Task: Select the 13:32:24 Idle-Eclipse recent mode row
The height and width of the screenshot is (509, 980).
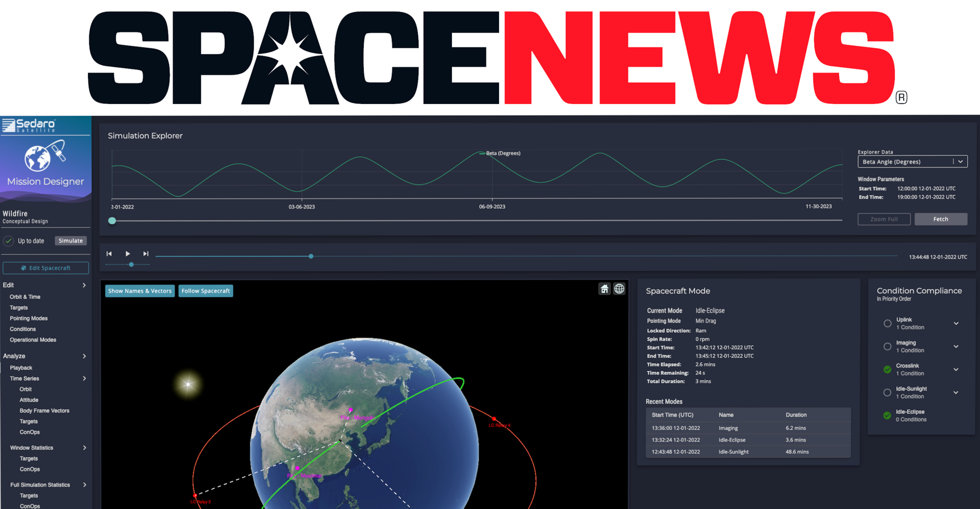Action: [x=748, y=440]
